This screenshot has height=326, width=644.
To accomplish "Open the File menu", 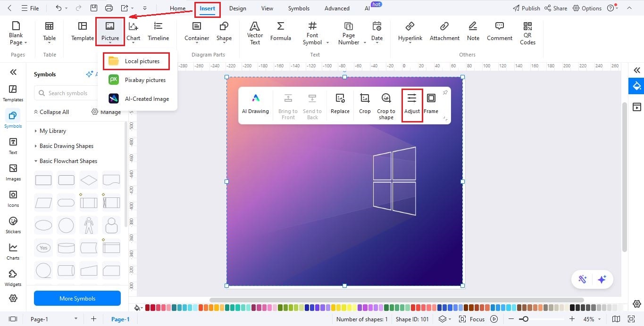I will pyautogui.click(x=30, y=8).
